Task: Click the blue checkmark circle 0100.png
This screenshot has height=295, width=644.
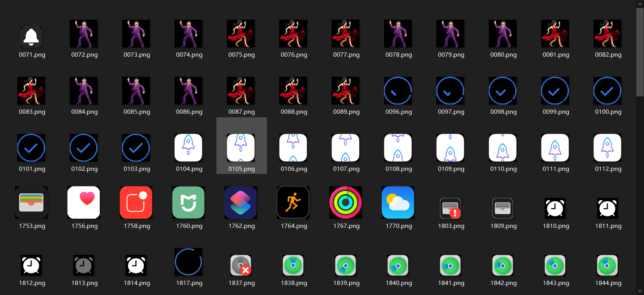Action: click(x=607, y=91)
